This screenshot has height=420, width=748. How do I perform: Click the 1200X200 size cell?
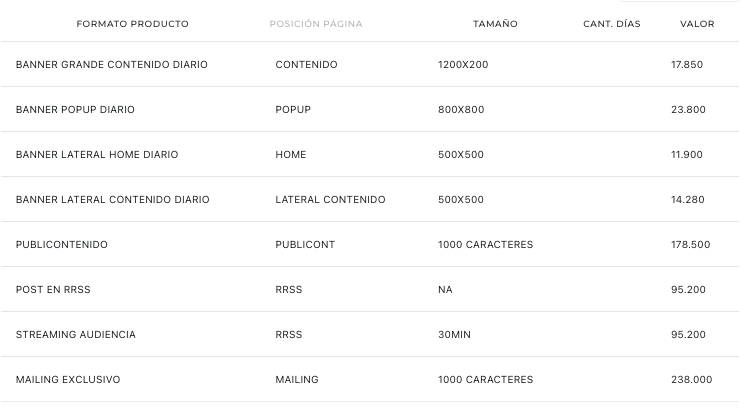(463, 64)
